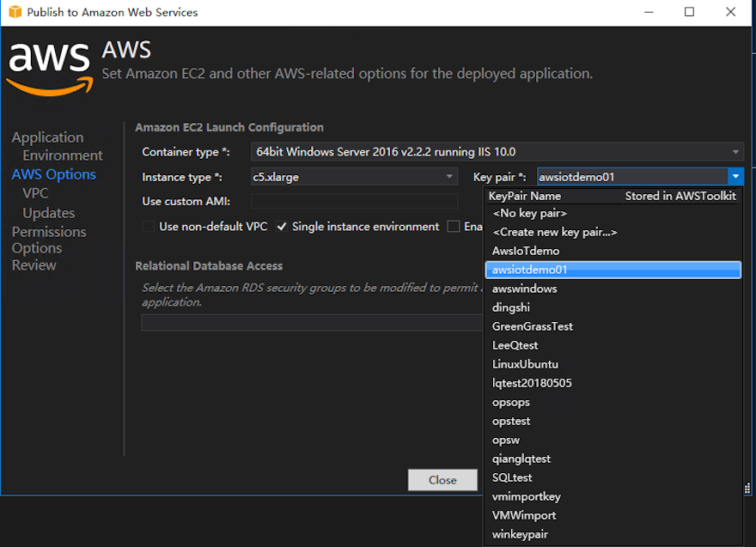Image resolution: width=756 pixels, height=547 pixels.
Task: Open the Instance type dropdown
Action: [354, 177]
